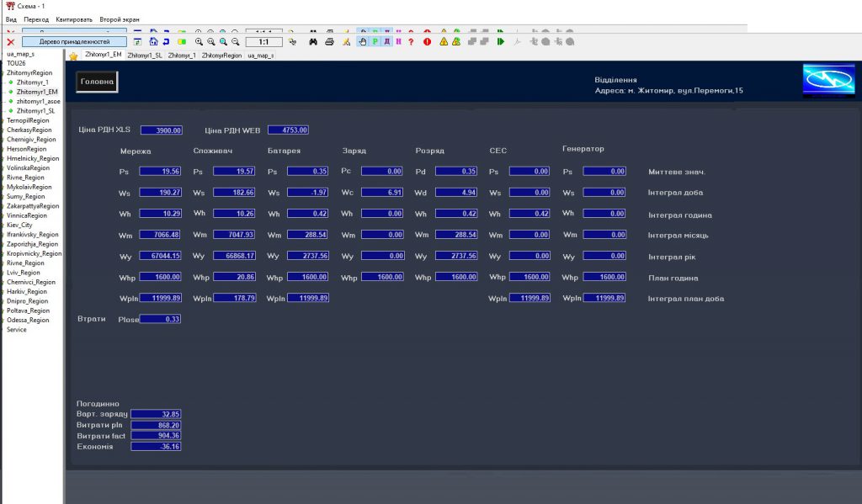Click the red X icon beside the tree button

pos(10,41)
